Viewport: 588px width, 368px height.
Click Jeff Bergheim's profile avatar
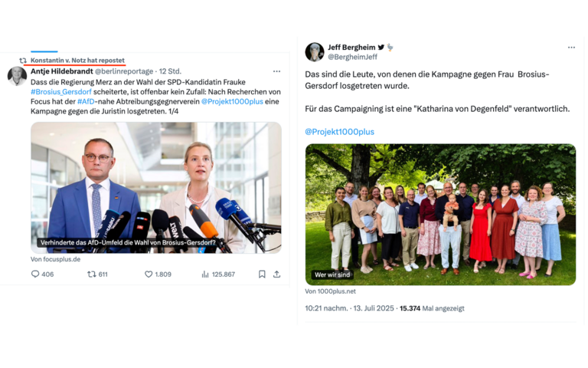[x=315, y=52]
